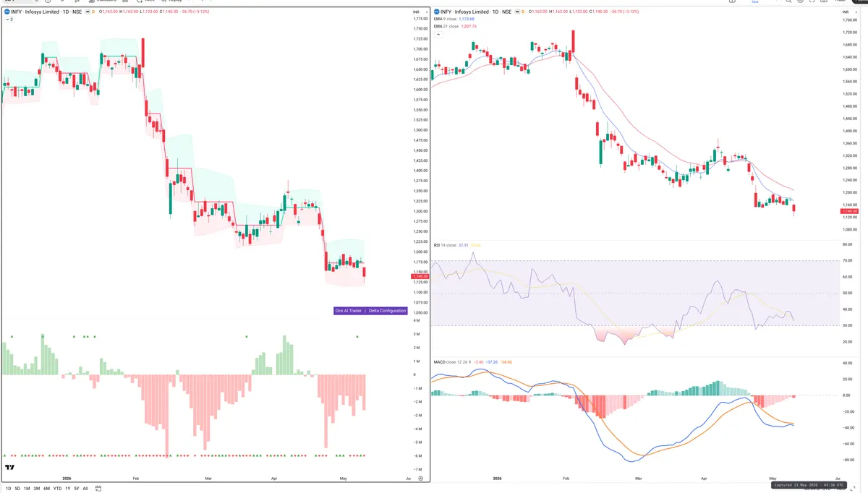The height and width of the screenshot is (493, 868).
Task: Click the Ocs AI Trader label
Action: pyautogui.click(x=349, y=311)
